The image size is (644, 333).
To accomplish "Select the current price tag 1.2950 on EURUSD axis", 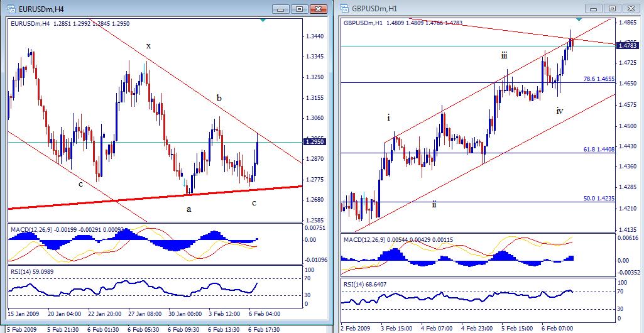I will click(315, 142).
